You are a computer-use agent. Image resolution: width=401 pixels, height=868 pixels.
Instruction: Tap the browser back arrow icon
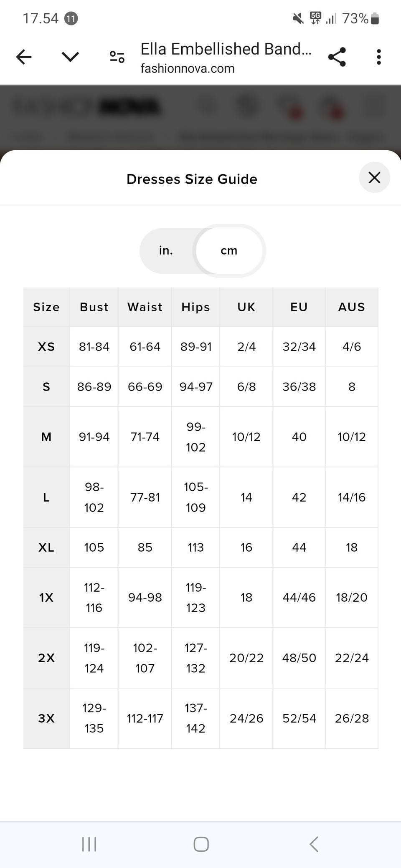pyautogui.click(x=24, y=57)
